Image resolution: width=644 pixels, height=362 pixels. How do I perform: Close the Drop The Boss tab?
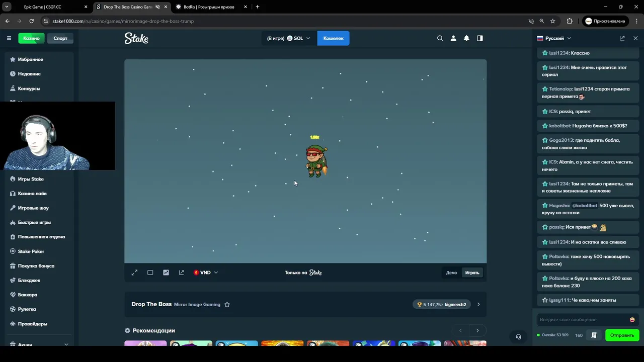tap(166, 7)
